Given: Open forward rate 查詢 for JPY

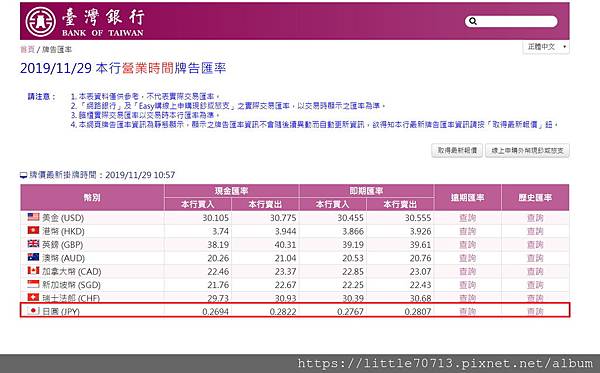Looking at the screenshot, I should click(468, 311).
